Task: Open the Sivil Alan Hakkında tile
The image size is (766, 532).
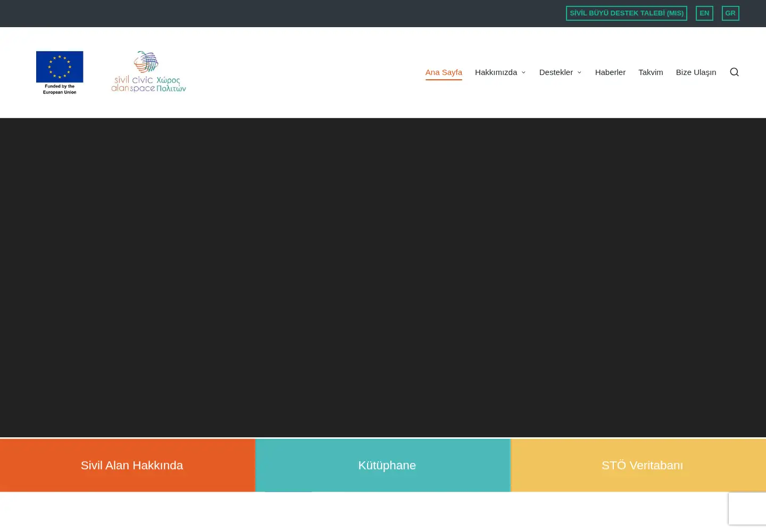Action: click(128, 465)
